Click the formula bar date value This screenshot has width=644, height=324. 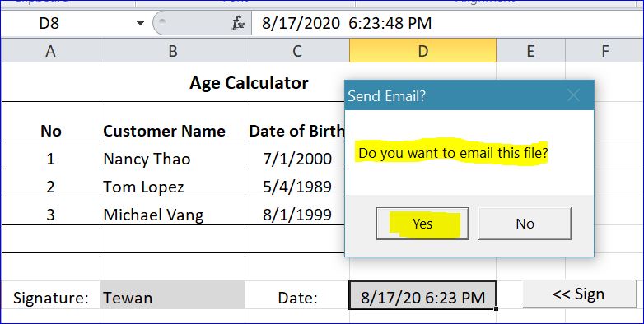pos(347,23)
